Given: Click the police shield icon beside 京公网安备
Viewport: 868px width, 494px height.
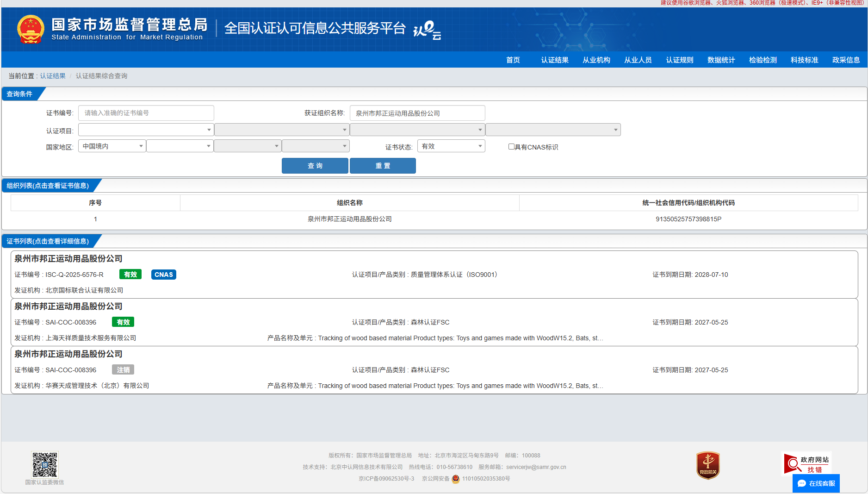Looking at the screenshot, I should [456, 479].
